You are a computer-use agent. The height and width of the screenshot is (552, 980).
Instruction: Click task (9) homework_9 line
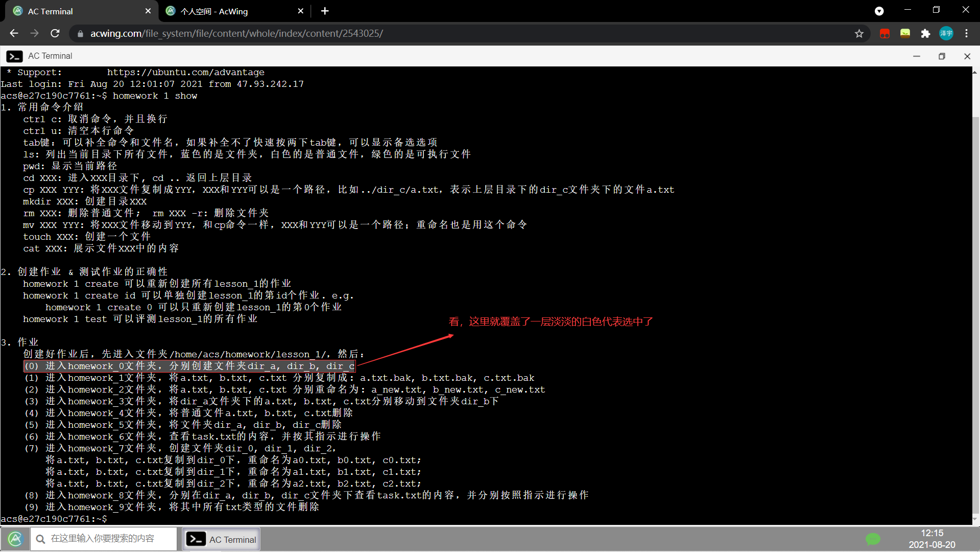point(172,507)
